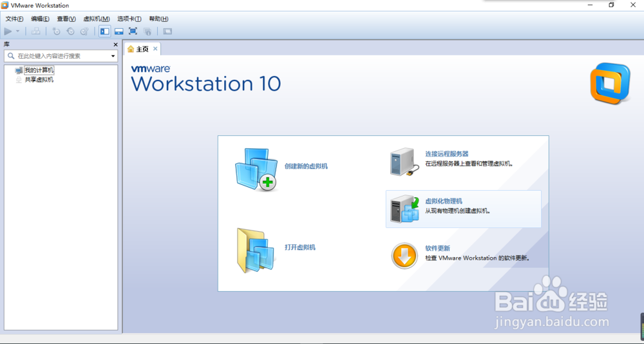Click the VMware Workstation title bar icon
Screen dimensions: 644x344
5,5
